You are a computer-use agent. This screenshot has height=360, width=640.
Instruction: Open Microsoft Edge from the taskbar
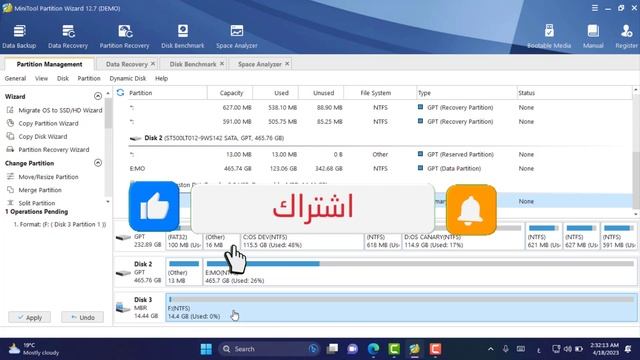coord(373,349)
